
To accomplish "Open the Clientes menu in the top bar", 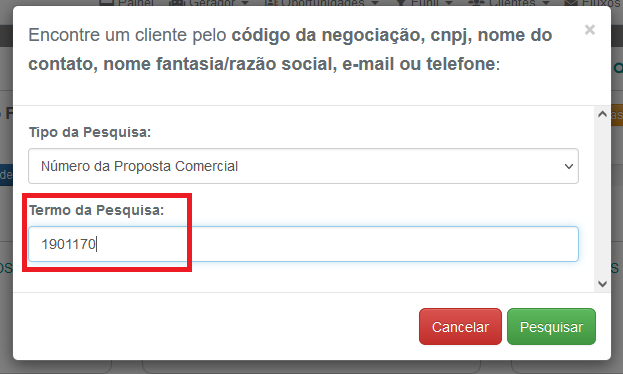I will [x=509, y=3].
